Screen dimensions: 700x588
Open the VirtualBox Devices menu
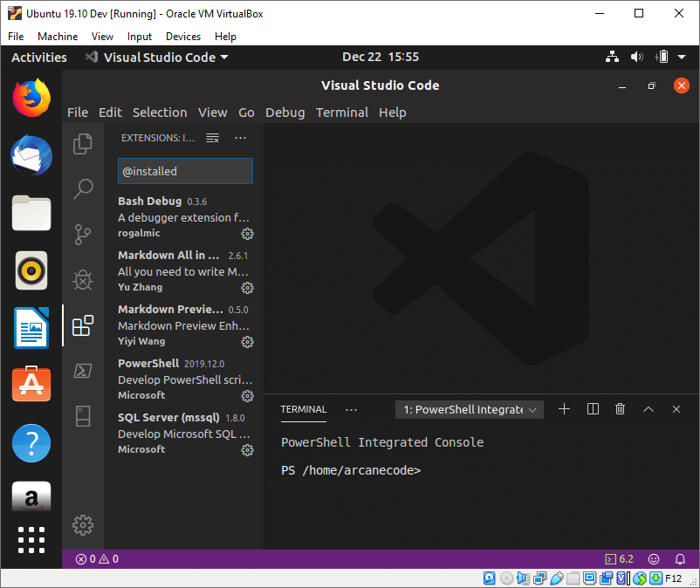(183, 37)
